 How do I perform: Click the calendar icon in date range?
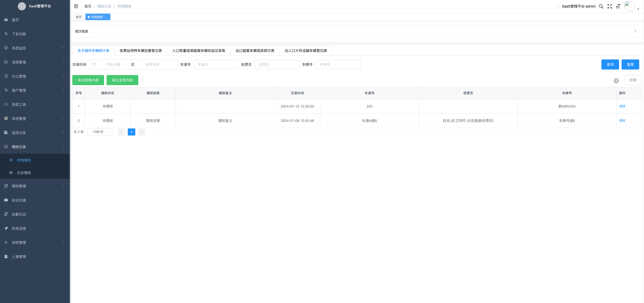pyautogui.click(x=94, y=64)
